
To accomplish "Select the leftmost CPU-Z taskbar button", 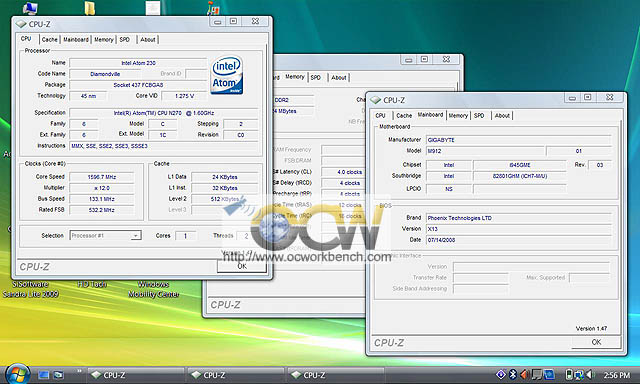I will click(x=135, y=375).
